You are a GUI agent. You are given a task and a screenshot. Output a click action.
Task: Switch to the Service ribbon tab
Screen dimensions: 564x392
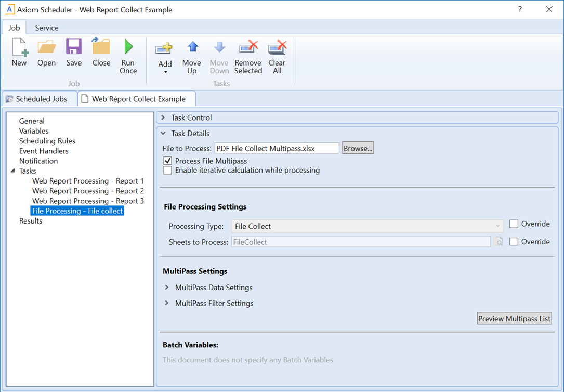click(47, 28)
